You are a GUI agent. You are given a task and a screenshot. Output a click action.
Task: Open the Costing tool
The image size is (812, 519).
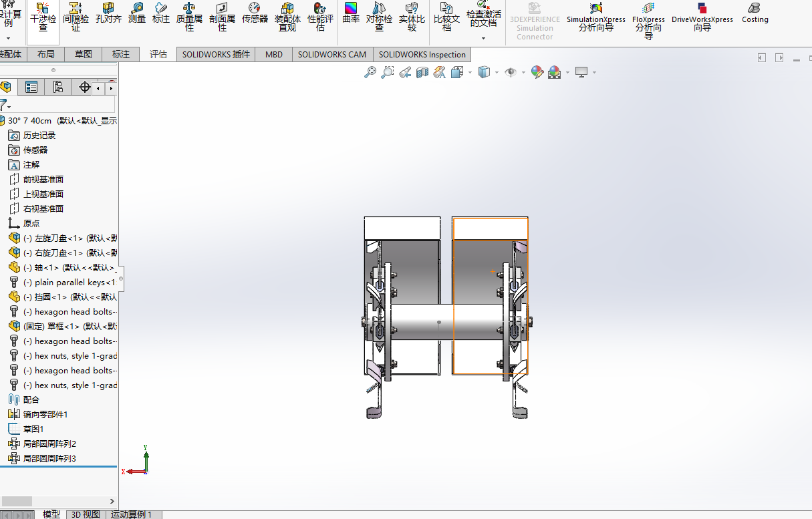point(755,13)
